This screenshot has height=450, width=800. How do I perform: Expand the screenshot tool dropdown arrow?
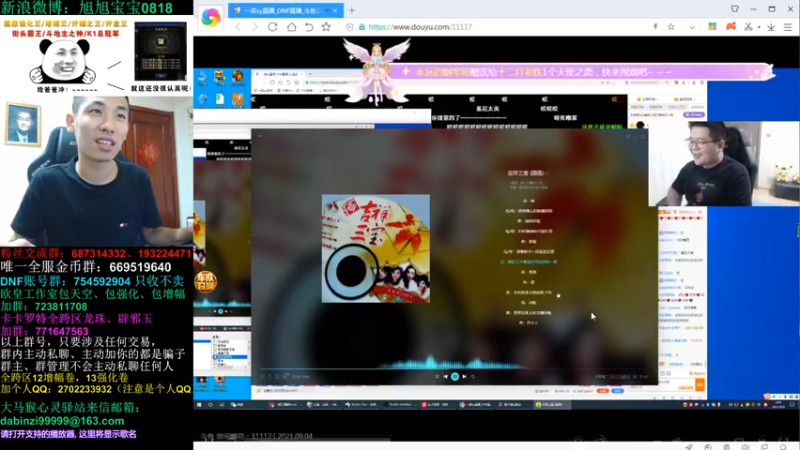pyautogui.click(x=759, y=27)
